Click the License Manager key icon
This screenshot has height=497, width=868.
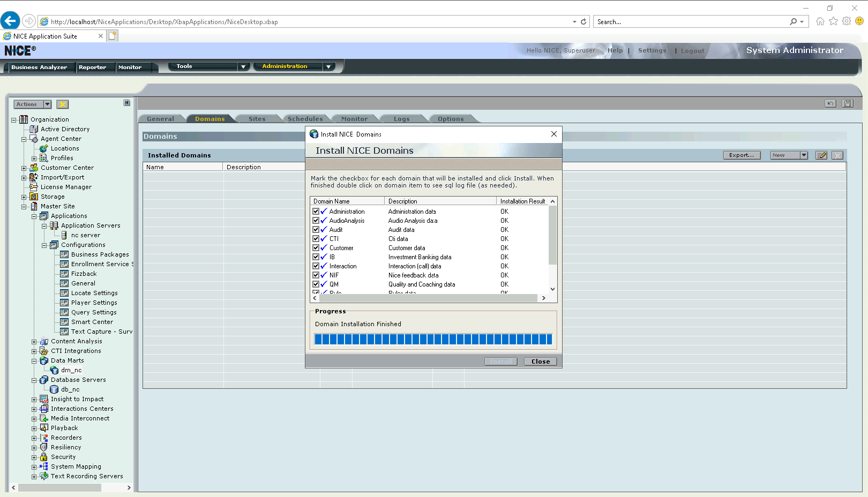click(x=34, y=187)
